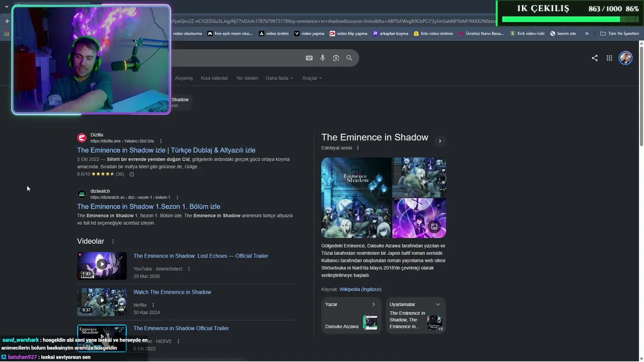This screenshot has width=644, height=362.
Task: Open the on-screen keyboard icon in search box
Action: pyautogui.click(x=309, y=58)
